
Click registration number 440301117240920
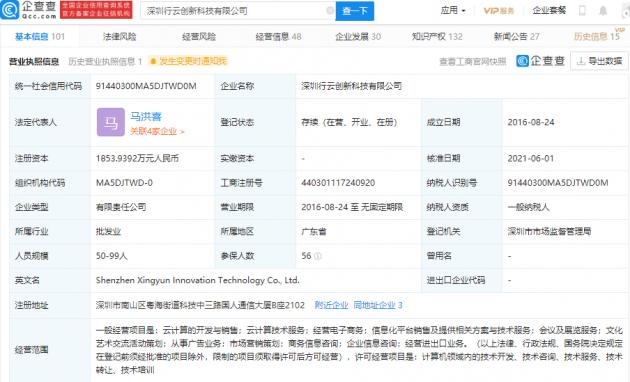click(x=338, y=183)
